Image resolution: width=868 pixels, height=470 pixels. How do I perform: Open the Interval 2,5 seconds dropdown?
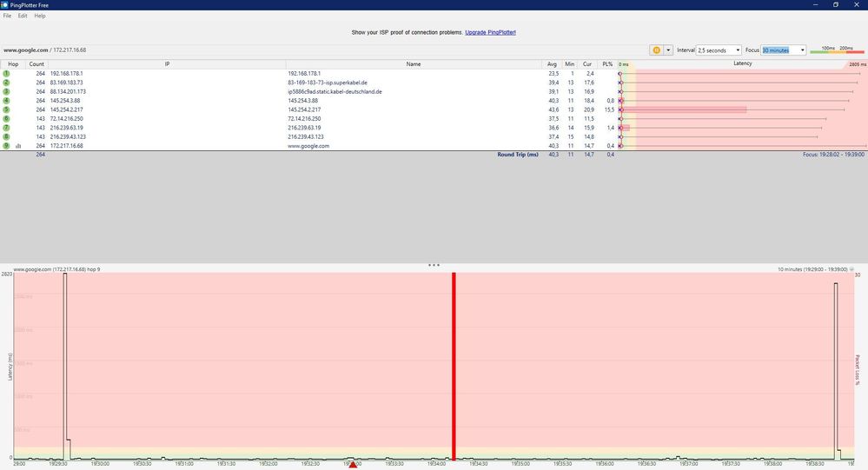[719, 50]
